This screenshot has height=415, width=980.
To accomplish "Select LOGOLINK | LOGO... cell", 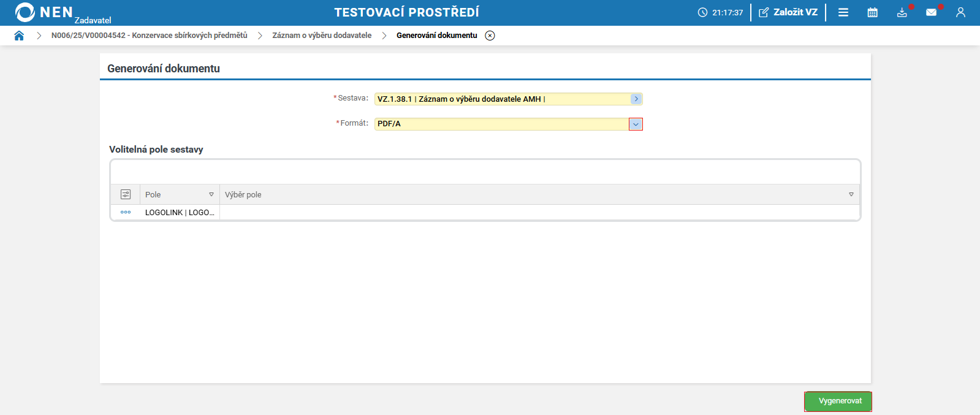I will coord(180,213).
